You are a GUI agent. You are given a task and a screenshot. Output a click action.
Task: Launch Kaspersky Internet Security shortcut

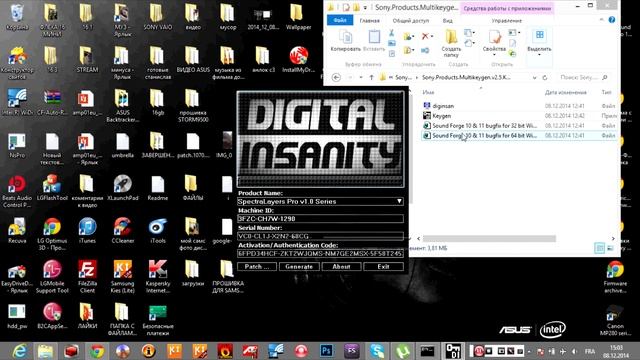[x=158, y=276]
